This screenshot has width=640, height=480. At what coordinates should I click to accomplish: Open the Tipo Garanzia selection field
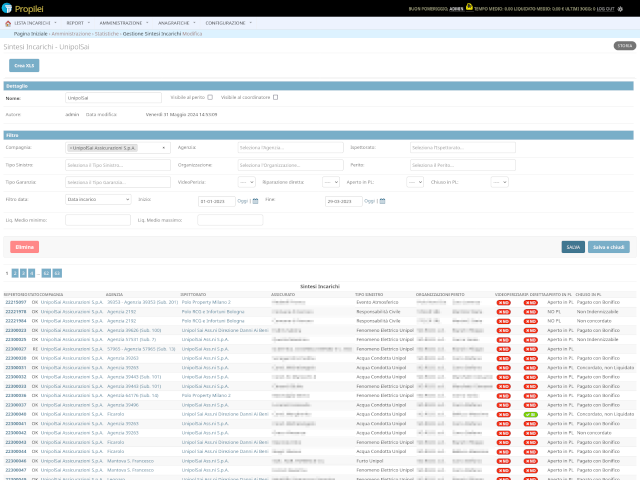(x=118, y=182)
